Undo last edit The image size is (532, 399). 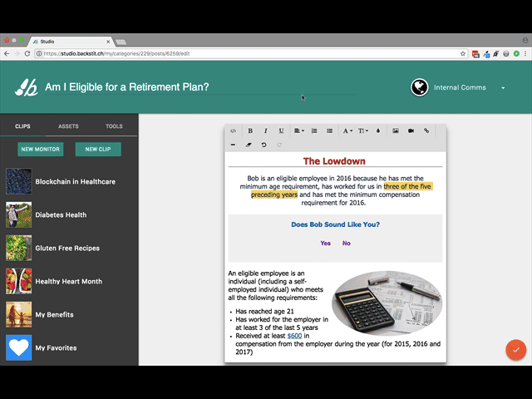(x=264, y=145)
